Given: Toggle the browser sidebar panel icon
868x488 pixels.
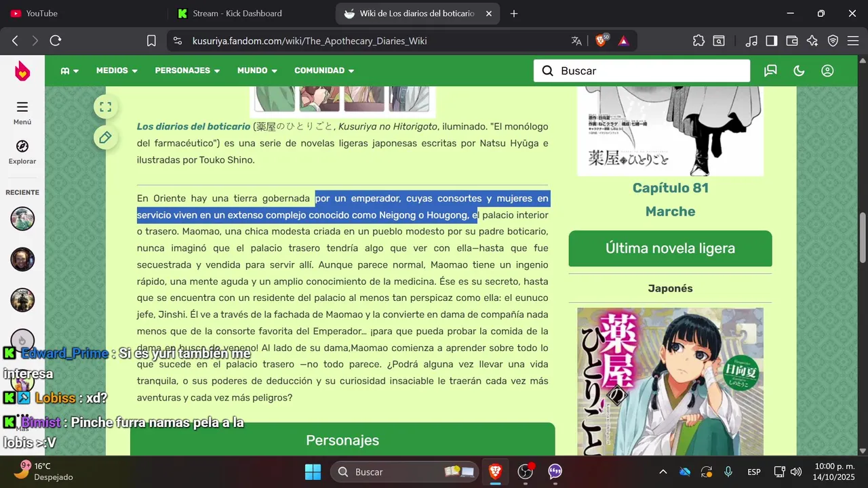Looking at the screenshot, I should coord(772,41).
